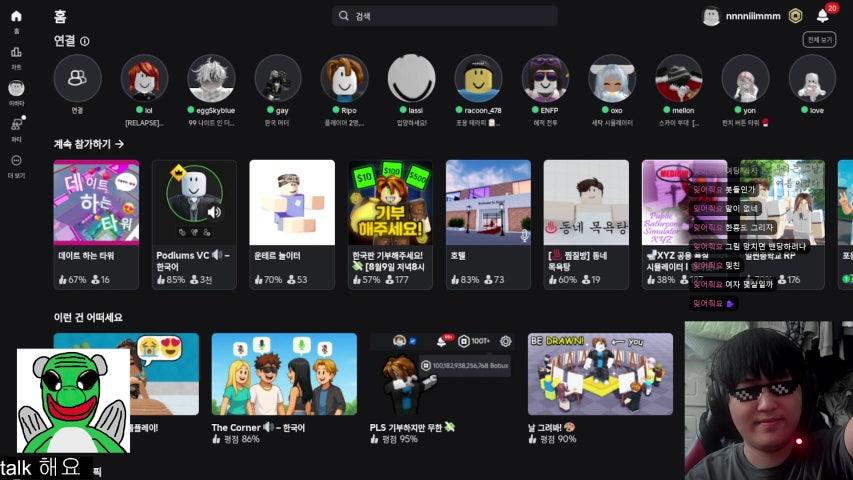Viewport: 853px width, 480px height.
Task: Open The Corner game thumbnail
Action: point(284,374)
